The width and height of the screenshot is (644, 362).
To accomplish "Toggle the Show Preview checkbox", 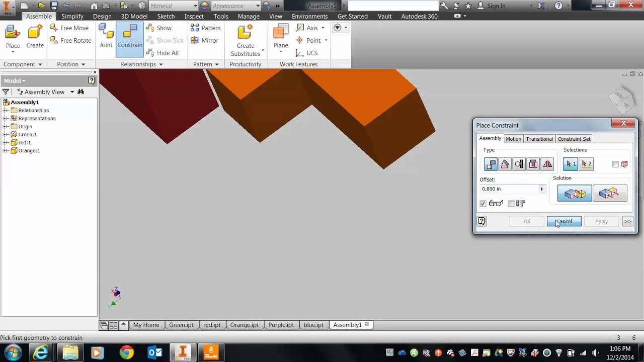I will point(483,204).
